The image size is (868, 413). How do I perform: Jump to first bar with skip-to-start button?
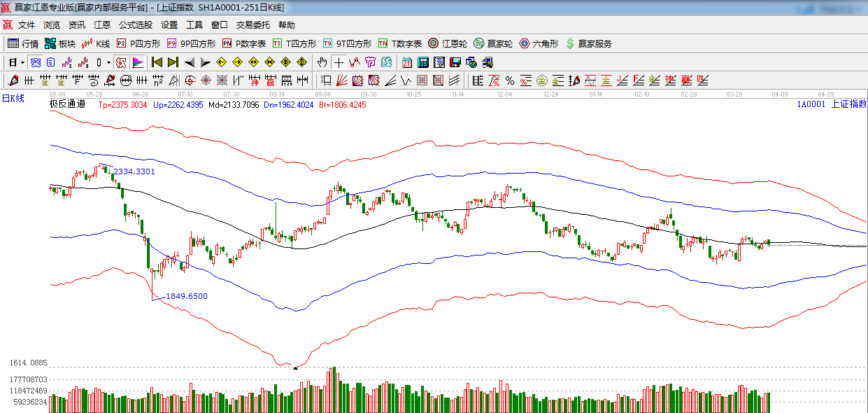click(x=157, y=62)
